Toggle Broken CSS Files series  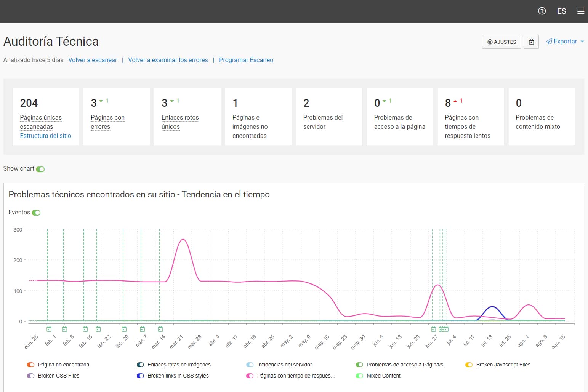[31, 376]
